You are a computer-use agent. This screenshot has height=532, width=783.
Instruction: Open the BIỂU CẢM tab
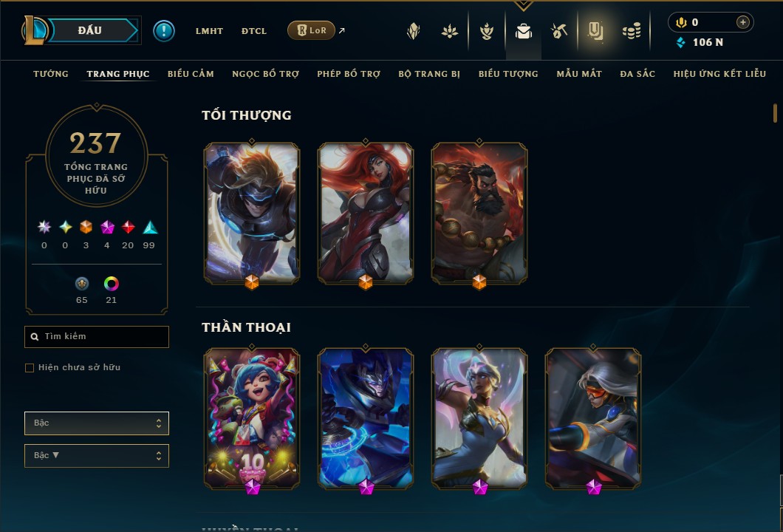(191, 74)
